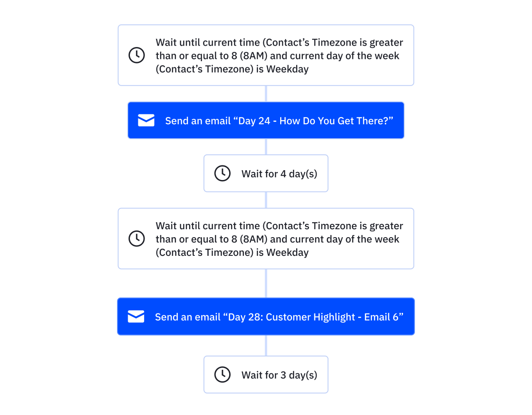Select the wait-until condition following Wait for 4 day(s)
Viewport: 532px width, 415px height.
coord(266,239)
